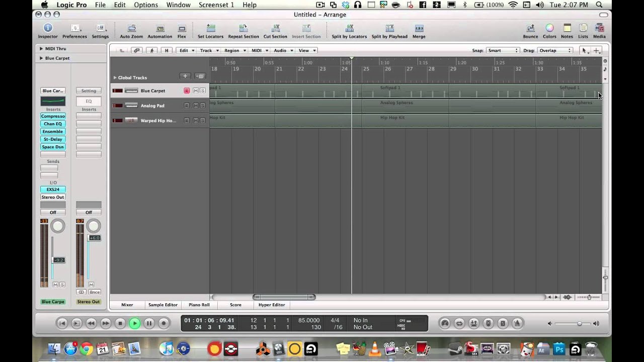Image resolution: width=644 pixels, height=362 pixels.
Task: Click the hierarchy back arrow icon
Action: point(121,50)
